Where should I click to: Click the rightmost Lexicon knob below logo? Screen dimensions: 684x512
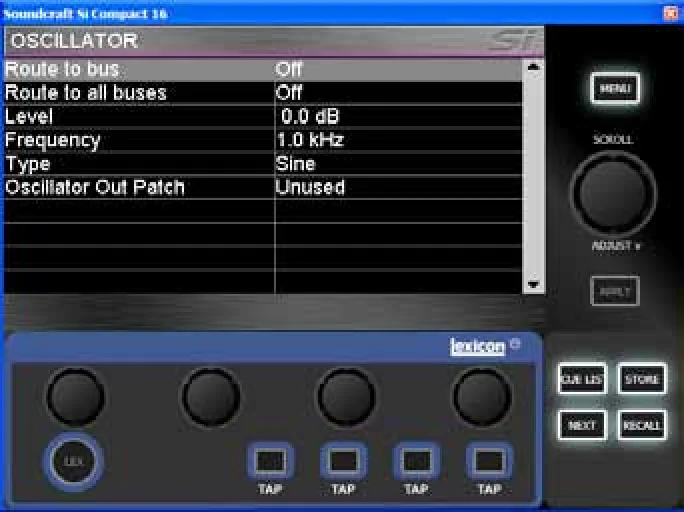[482, 397]
